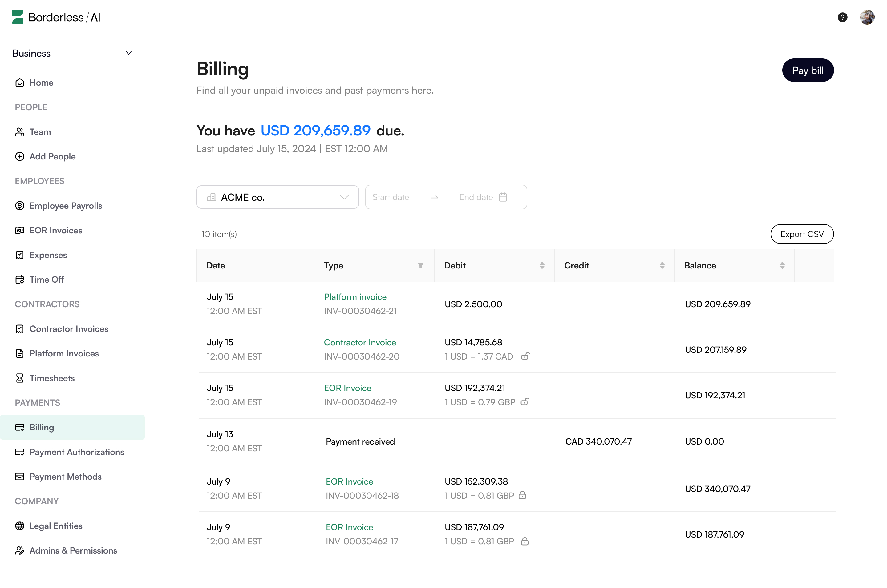Click the Admins & Permissions people icon
887x588 pixels.
20,550
